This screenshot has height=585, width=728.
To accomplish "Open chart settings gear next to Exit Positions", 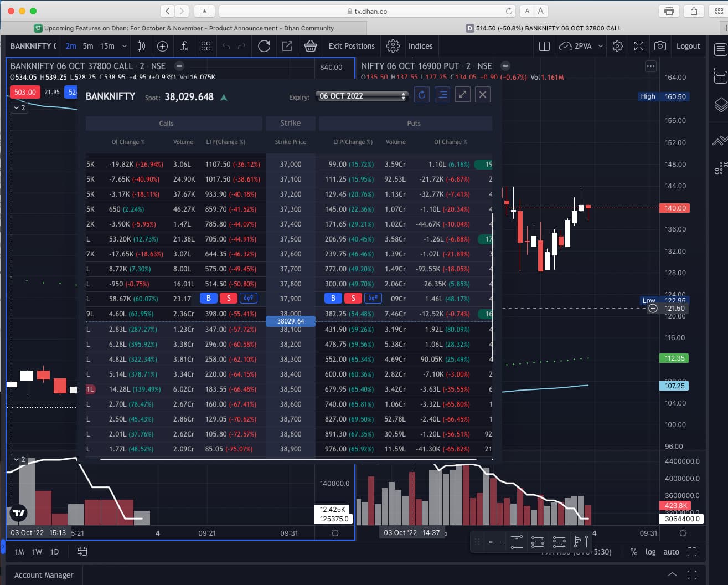I will coord(393,46).
